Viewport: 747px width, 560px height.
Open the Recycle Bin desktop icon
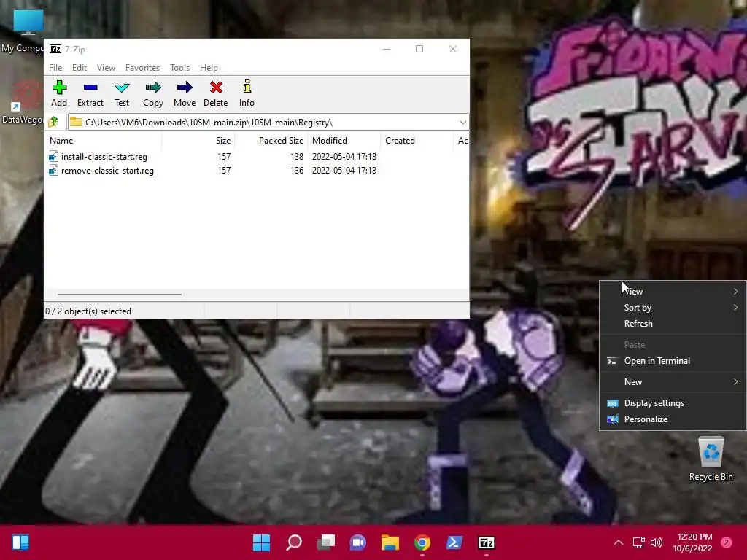(x=711, y=459)
